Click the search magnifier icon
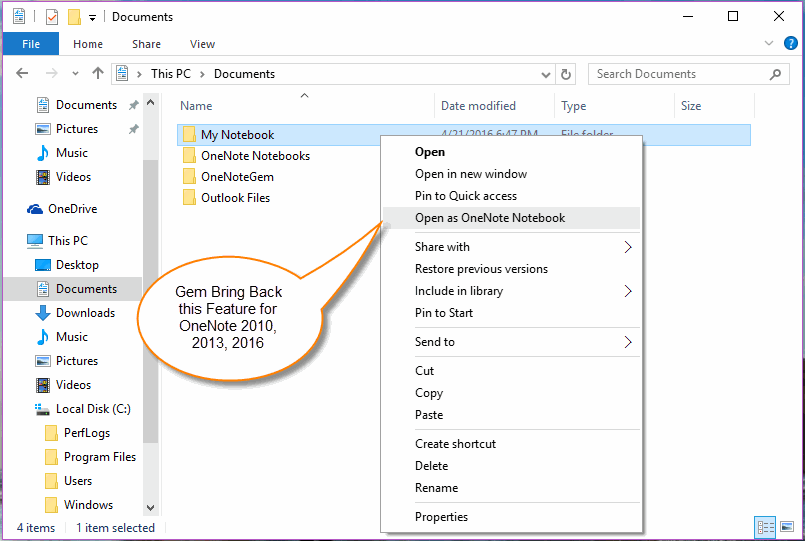The image size is (805, 541). [775, 74]
